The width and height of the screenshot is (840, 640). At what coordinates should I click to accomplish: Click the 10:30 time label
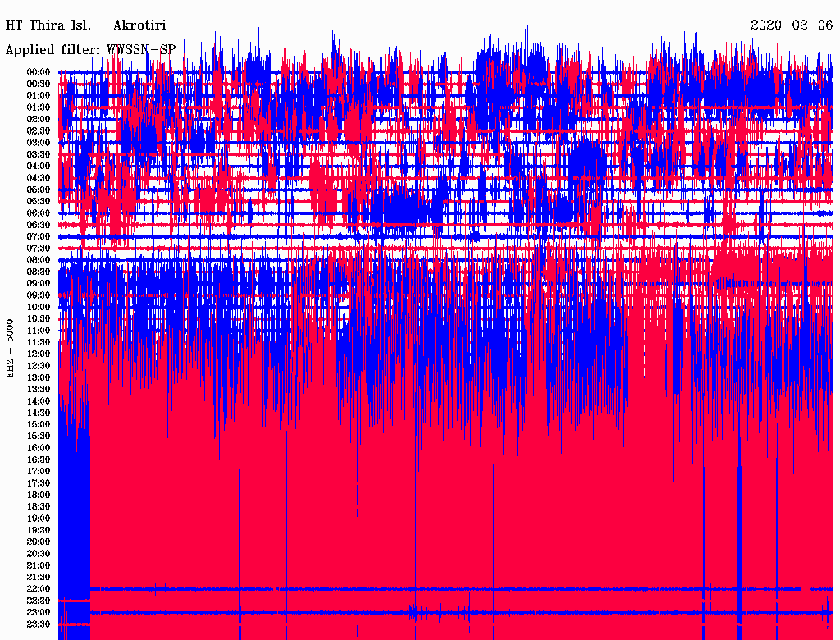(x=39, y=318)
